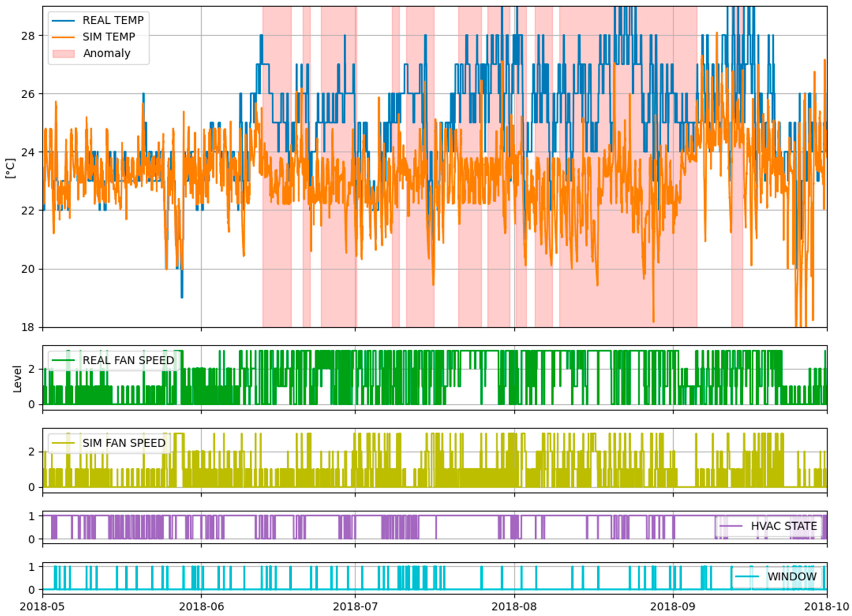Click the 2018-07 x-axis date label

pos(355,606)
